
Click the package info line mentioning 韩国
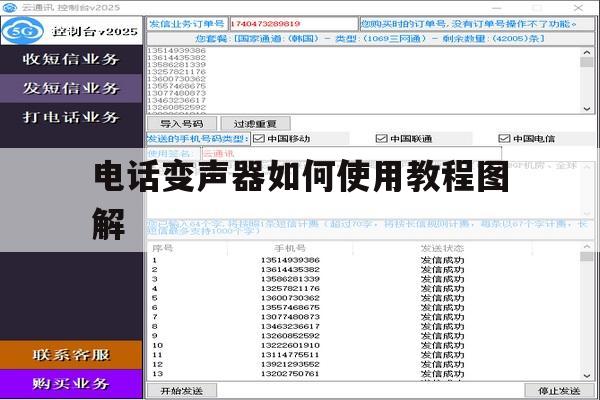370,39
